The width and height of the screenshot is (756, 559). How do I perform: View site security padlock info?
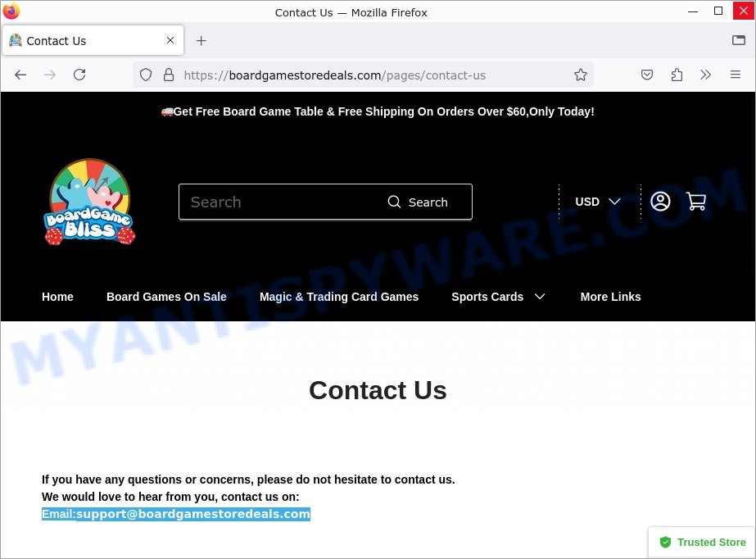pyautogui.click(x=168, y=75)
